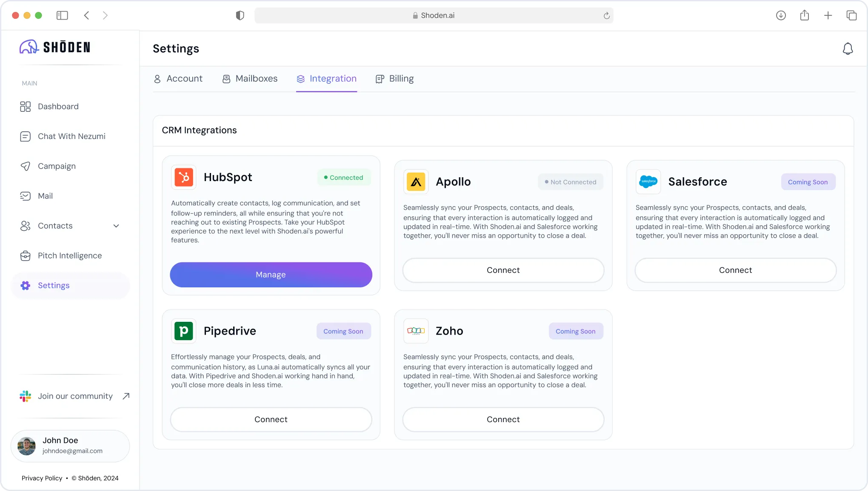
Task: Click the Settings gear icon in sidebar
Action: [25, 285]
